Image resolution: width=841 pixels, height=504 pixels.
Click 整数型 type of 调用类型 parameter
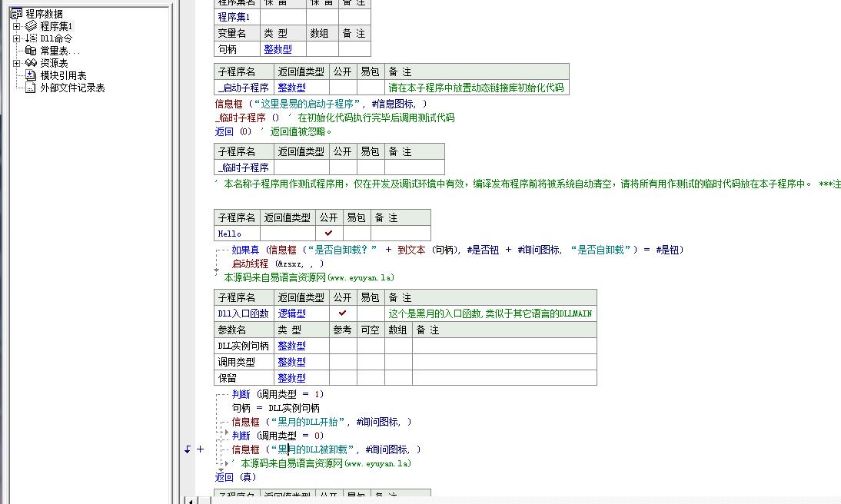[292, 362]
